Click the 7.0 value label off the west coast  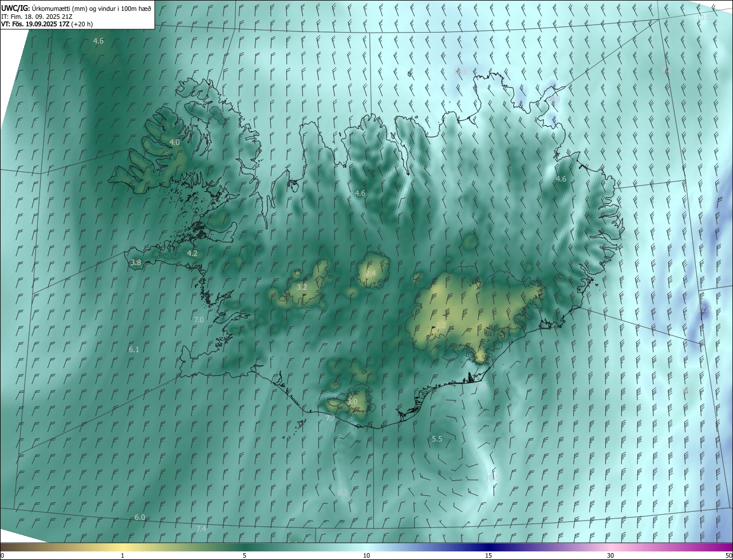tap(199, 320)
